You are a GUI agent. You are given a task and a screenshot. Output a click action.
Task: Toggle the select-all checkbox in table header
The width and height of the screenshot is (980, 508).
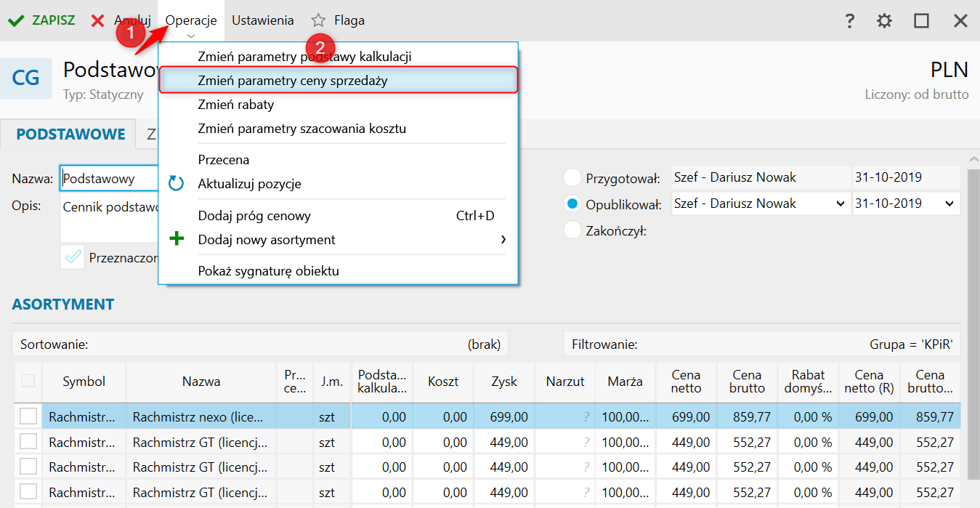28,381
